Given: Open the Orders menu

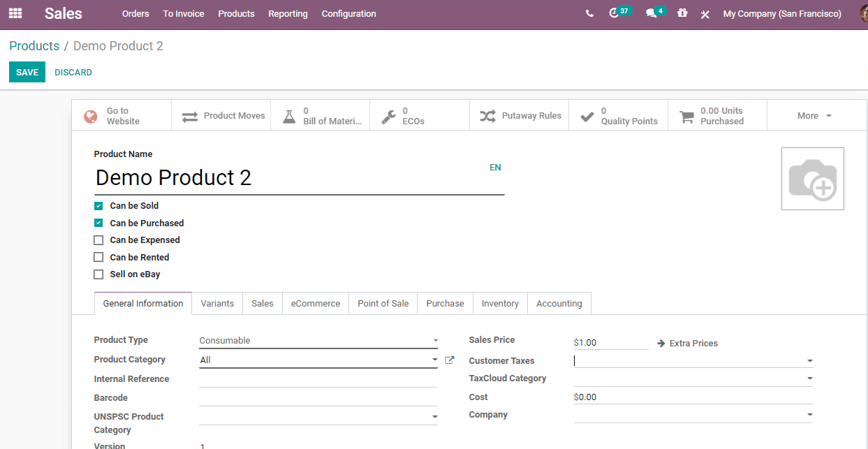Looking at the screenshot, I should [135, 14].
